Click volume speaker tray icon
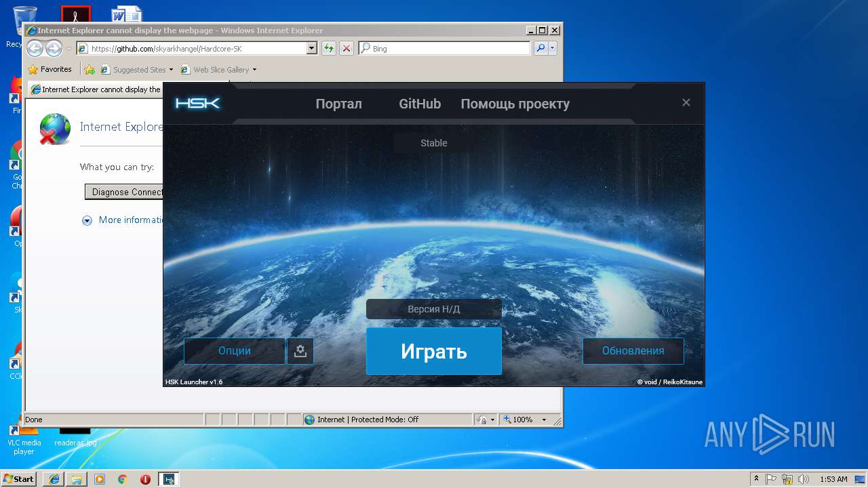The width and height of the screenshot is (868, 488). point(803,479)
